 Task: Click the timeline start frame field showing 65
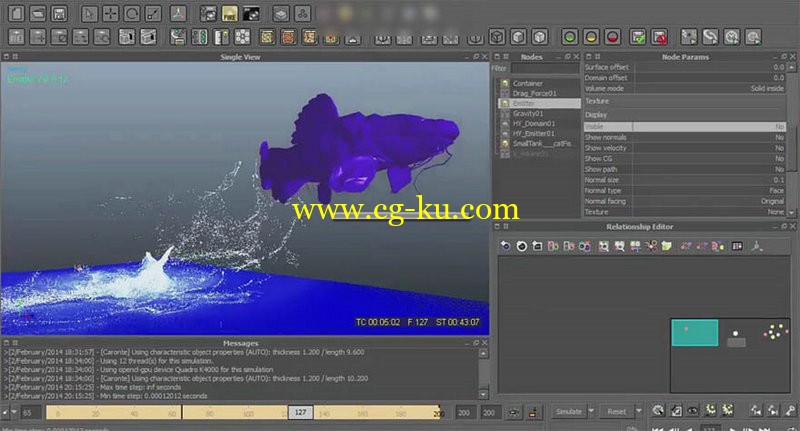point(31,413)
